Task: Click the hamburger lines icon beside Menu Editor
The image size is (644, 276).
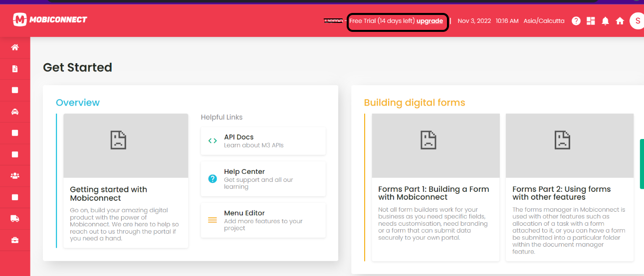Action: [x=213, y=220]
